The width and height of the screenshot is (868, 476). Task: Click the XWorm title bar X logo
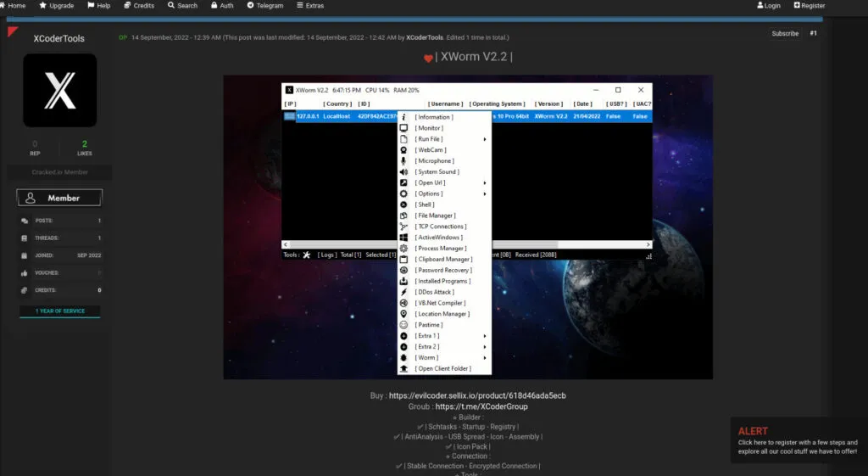(289, 90)
